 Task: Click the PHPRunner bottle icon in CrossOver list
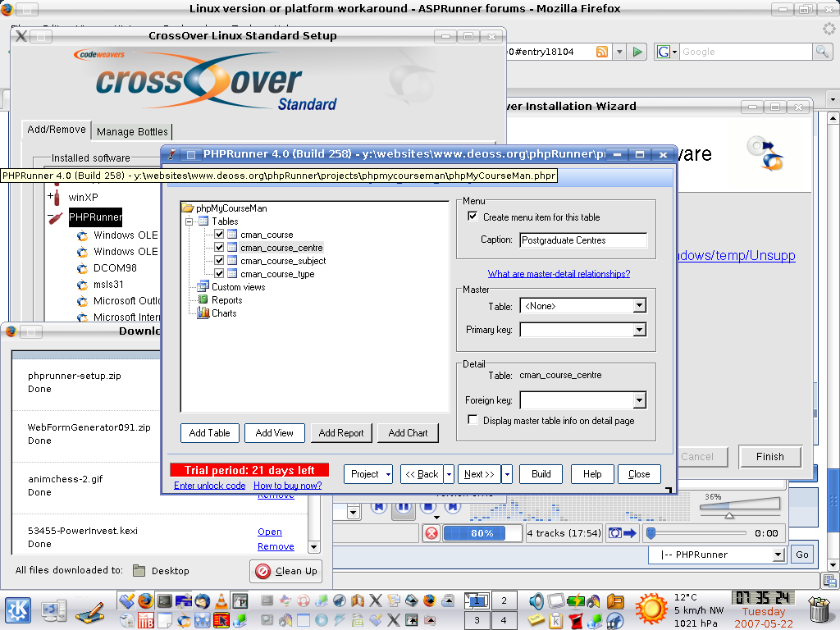pyautogui.click(x=55, y=217)
